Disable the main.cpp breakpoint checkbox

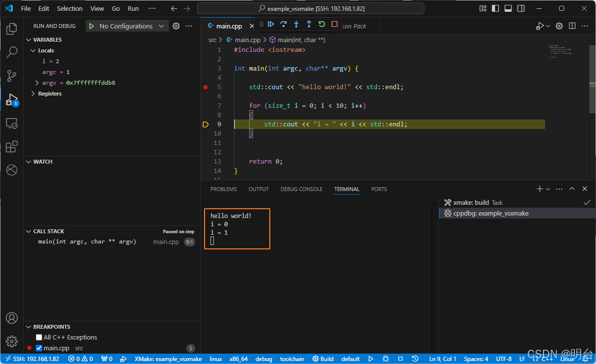pyautogui.click(x=39, y=348)
